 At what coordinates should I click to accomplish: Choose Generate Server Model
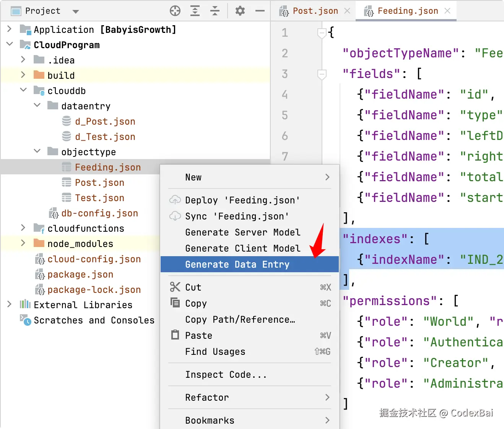[x=250, y=232]
